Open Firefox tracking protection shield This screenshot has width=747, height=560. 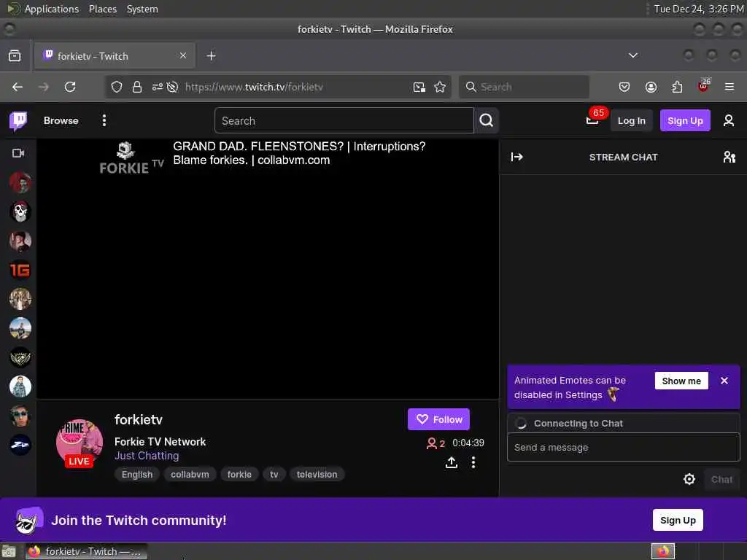(x=117, y=87)
